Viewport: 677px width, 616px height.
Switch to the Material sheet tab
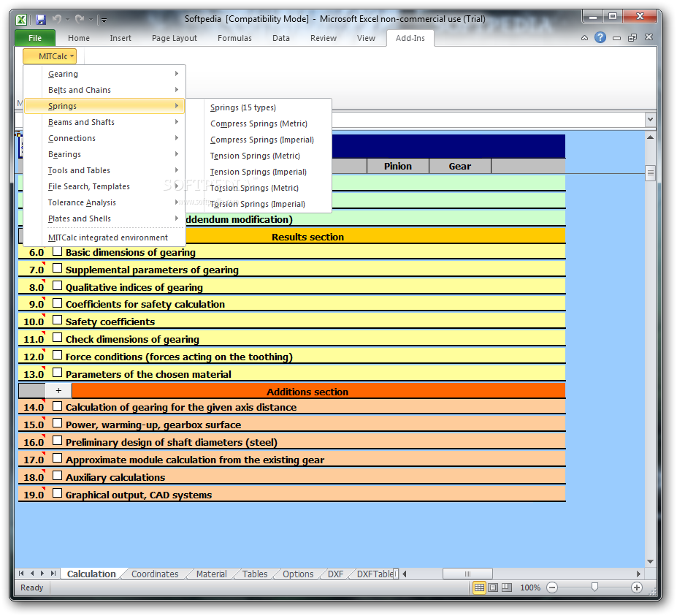click(211, 574)
